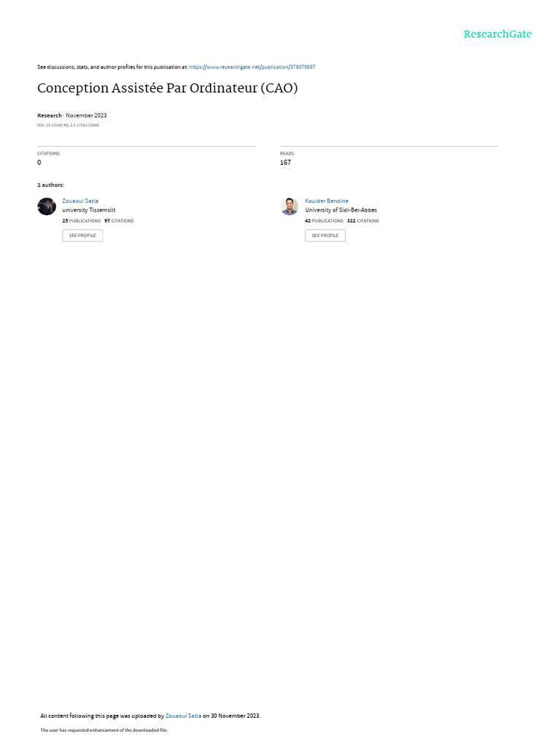This screenshot has height=747, width=560.
Task: Click the DOI number text
Action: (69, 125)
